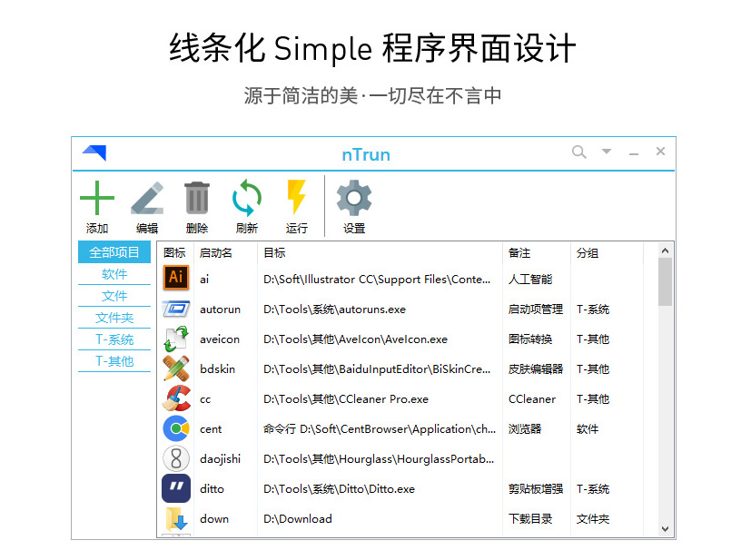Image resolution: width=751 pixels, height=560 pixels.
Task: Click the CentBrowser command-line target
Action: click(x=380, y=429)
